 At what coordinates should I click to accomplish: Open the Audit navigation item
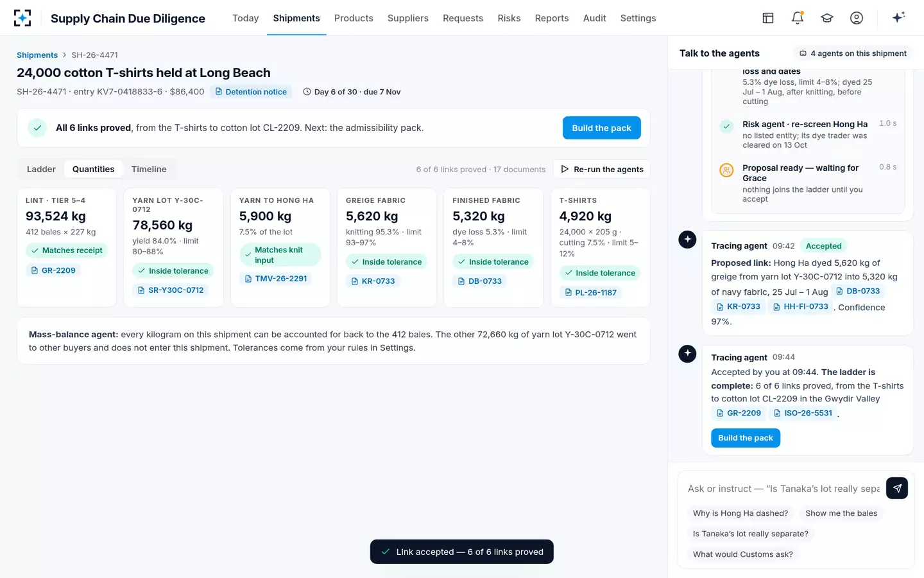point(594,18)
